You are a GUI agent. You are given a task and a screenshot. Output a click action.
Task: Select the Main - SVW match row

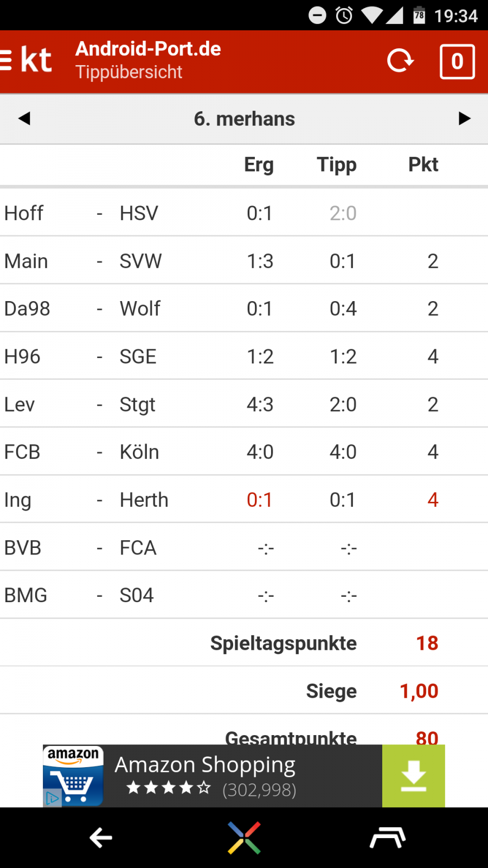[244, 261]
